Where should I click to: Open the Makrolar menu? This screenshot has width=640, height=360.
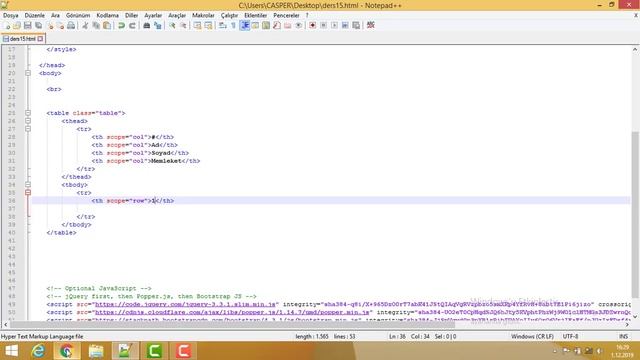pos(203,15)
